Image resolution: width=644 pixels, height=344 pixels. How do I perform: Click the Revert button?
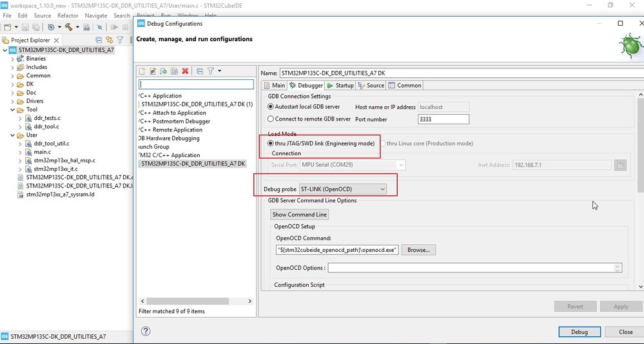click(575, 306)
